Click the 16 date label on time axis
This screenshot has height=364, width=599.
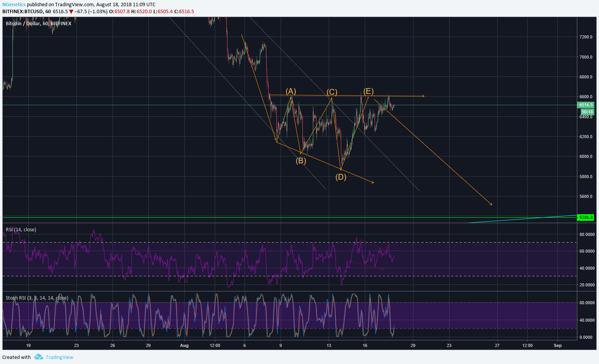pos(365,345)
